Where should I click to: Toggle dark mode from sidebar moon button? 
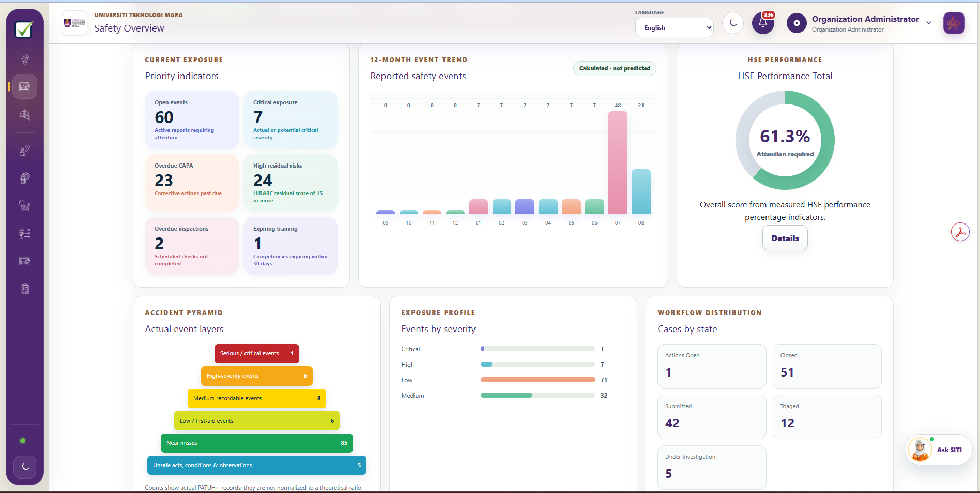25,467
